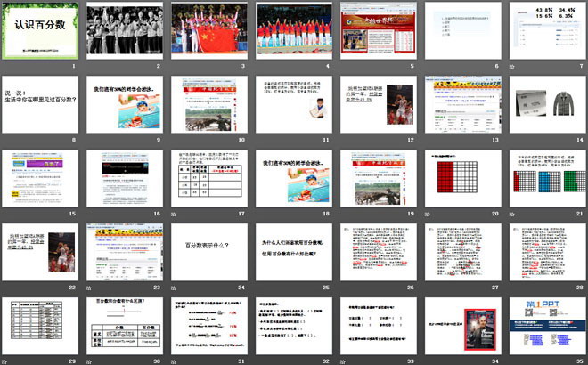Image resolution: width=588 pixels, height=365 pixels.
Task: Select slide 11 with cartoon boy reading
Action: point(294,104)
